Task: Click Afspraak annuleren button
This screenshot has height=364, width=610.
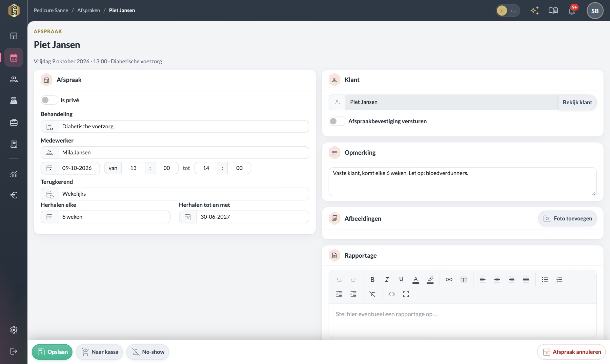Action: coord(571,352)
